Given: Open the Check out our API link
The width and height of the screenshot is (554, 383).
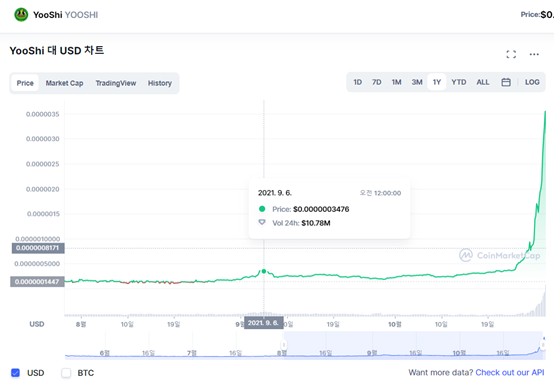Looking at the screenshot, I should (510, 372).
